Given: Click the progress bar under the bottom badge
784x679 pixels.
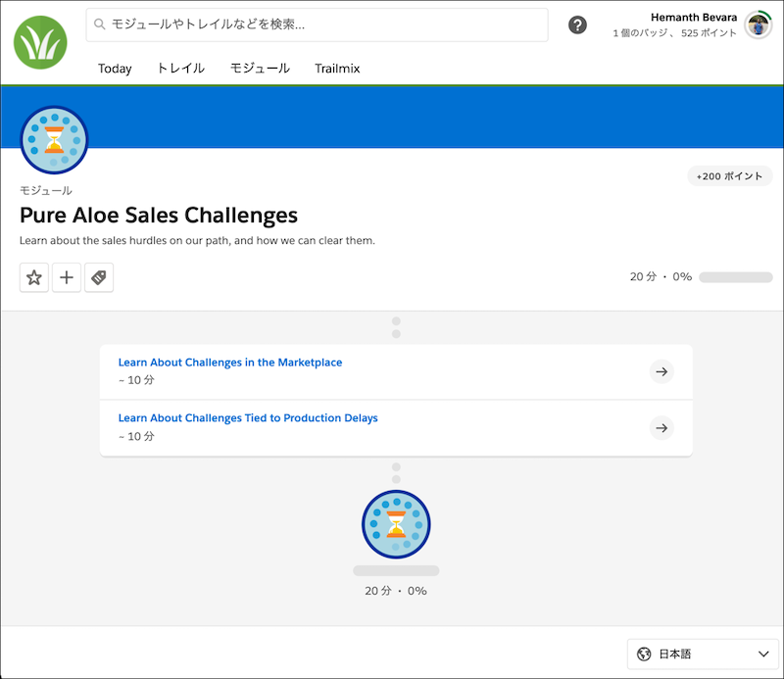Looking at the screenshot, I should [x=396, y=570].
